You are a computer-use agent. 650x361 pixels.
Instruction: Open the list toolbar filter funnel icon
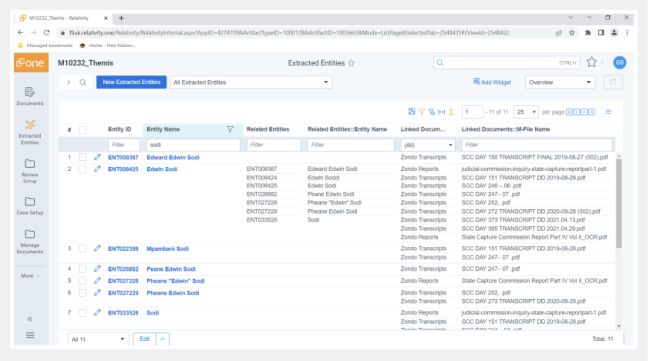(422, 112)
